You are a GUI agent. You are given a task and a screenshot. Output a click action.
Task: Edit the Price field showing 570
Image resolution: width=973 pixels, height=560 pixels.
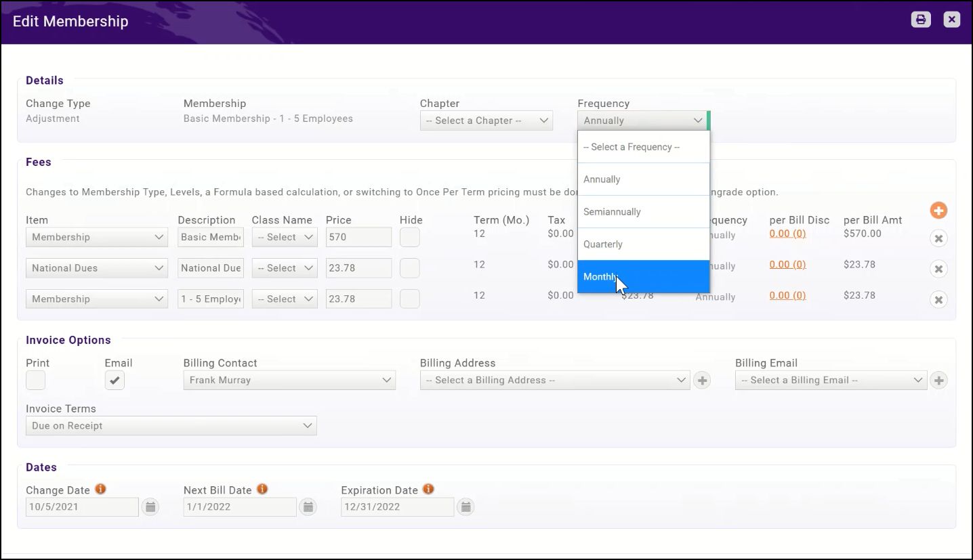[358, 236]
